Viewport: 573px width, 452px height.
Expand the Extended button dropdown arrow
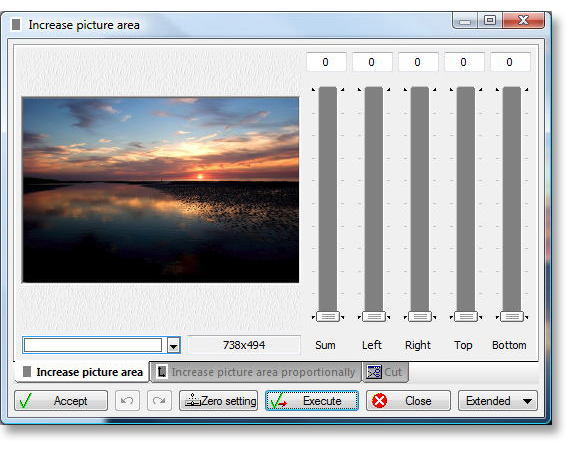click(x=527, y=401)
